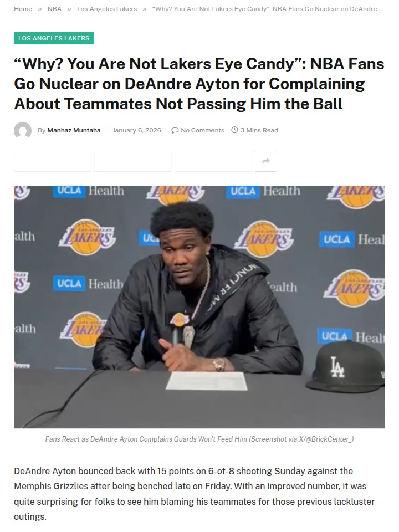Click the third blank share button
The image size is (399, 532).
213,161
